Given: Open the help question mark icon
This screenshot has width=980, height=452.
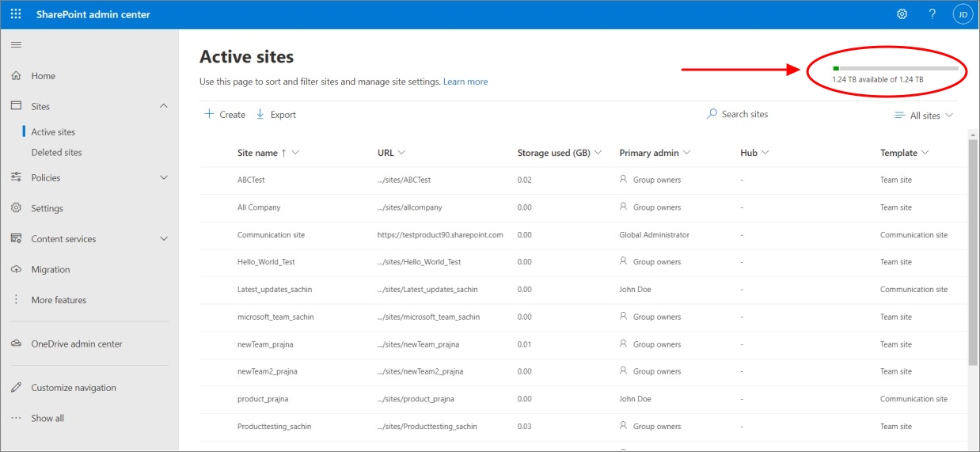Looking at the screenshot, I should coord(933,14).
